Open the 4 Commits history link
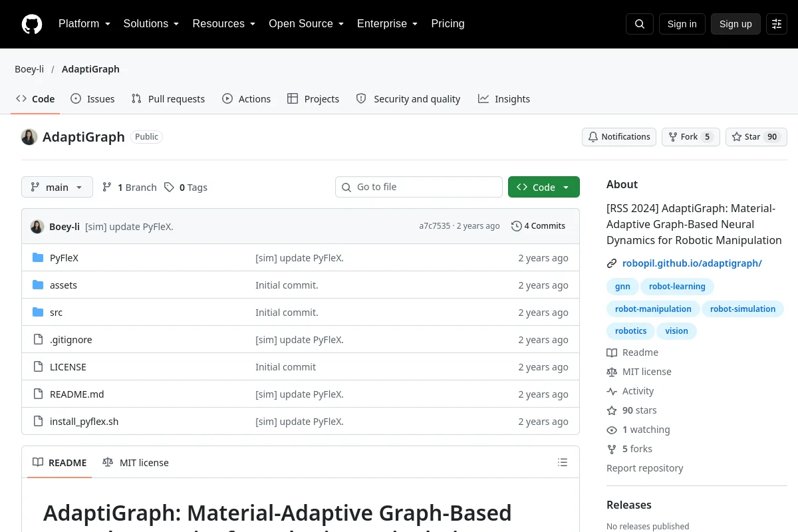This screenshot has height=532, width=798. [539, 226]
